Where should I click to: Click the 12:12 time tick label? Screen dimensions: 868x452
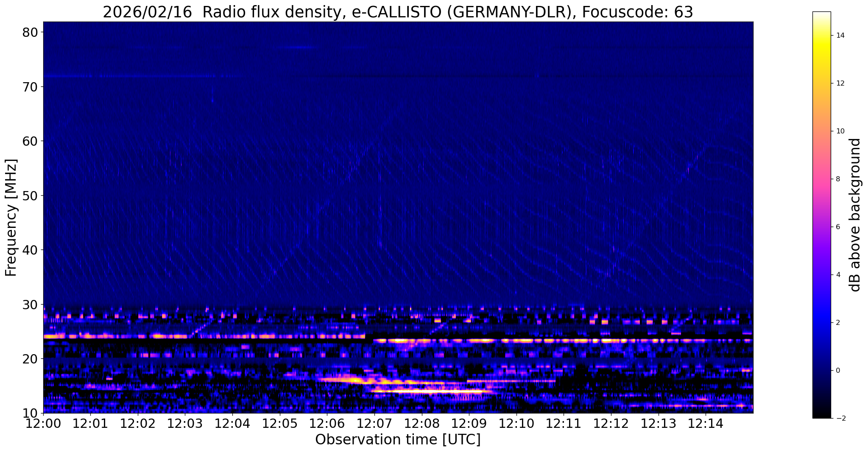point(611,423)
